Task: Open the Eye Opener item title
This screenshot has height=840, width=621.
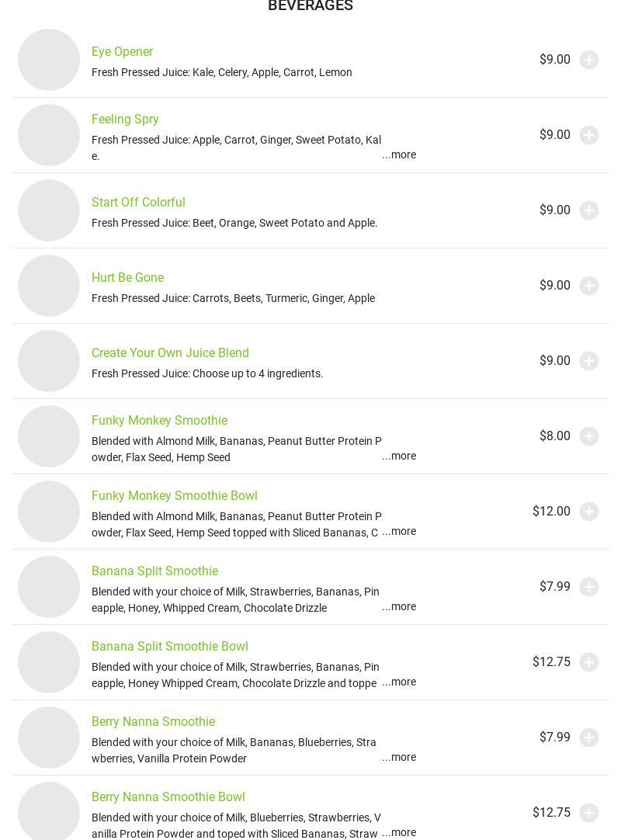Action: (122, 51)
